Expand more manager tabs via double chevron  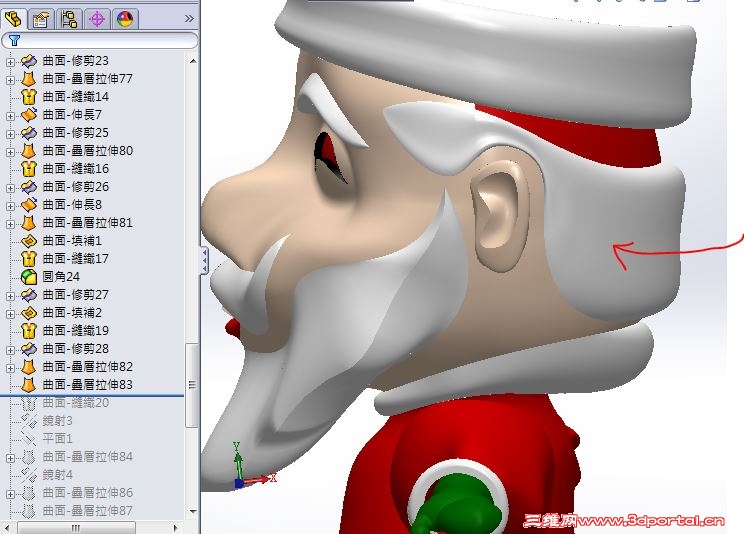(189, 19)
